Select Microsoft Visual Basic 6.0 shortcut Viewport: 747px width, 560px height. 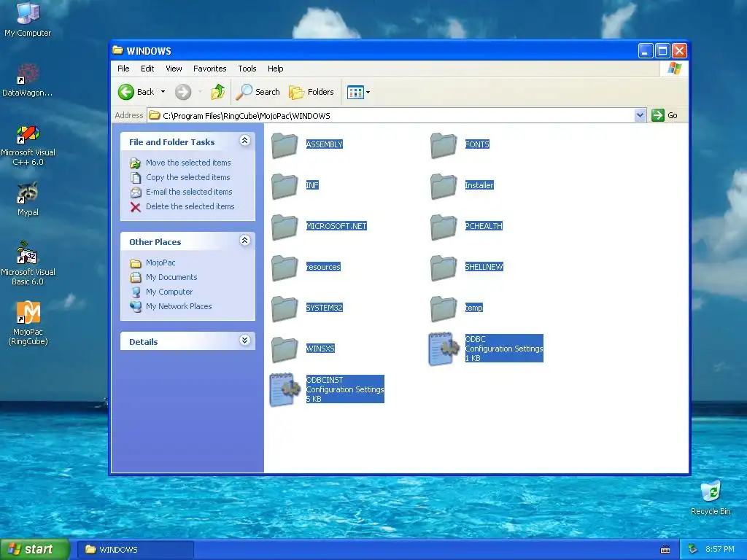[x=28, y=264]
